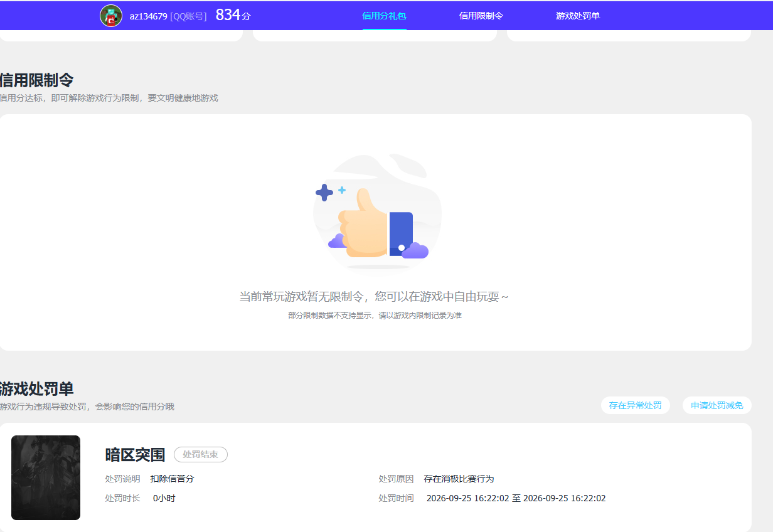Click the 信用分达标 subtitle text

(109, 98)
